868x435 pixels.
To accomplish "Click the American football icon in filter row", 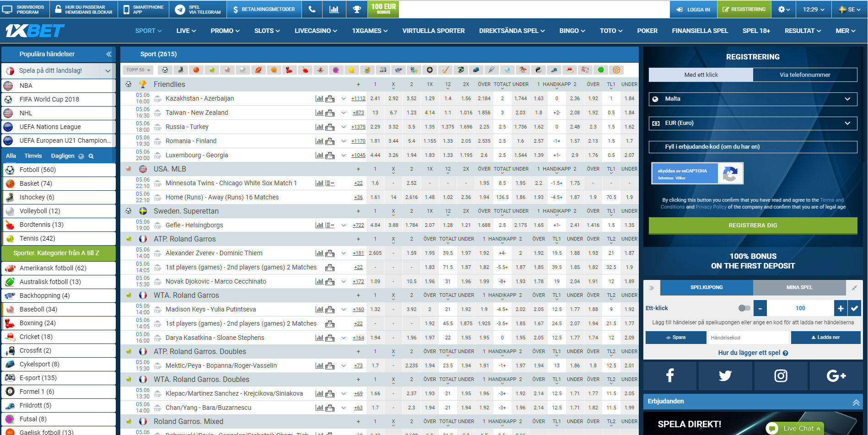I will pos(259,70).
